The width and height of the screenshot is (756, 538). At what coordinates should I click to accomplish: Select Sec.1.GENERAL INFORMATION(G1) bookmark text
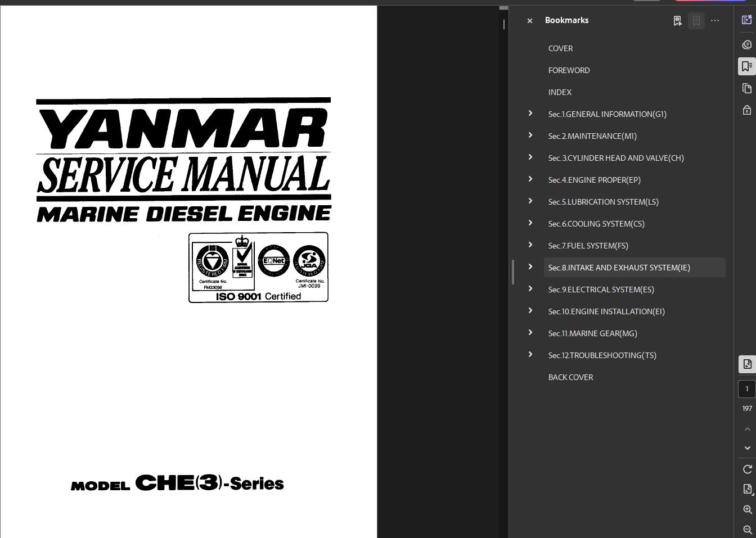[x=607, y=115]
